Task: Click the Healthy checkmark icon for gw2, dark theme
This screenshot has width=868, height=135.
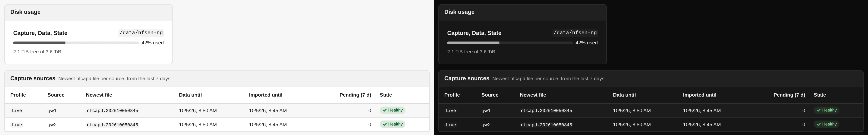Action: 819,124
